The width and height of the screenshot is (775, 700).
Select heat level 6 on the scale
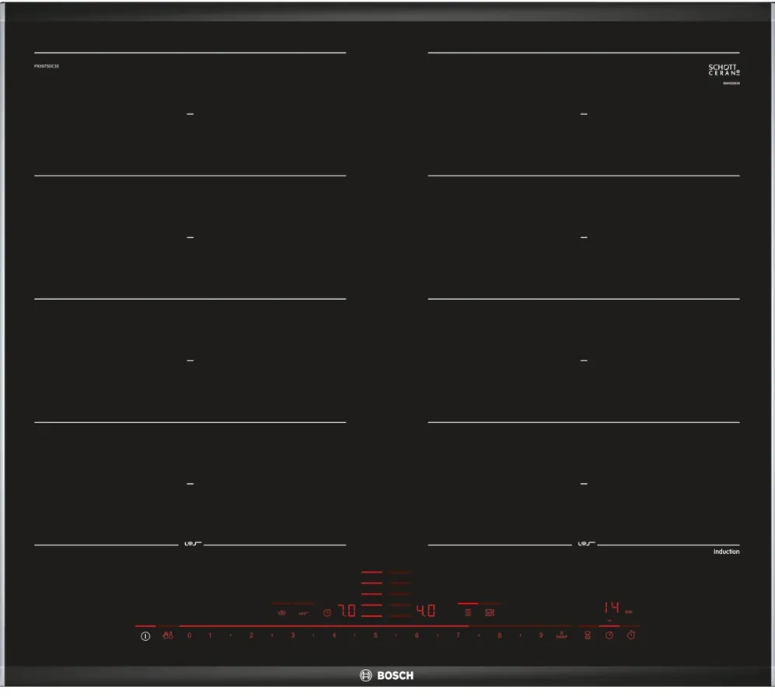[417, 636]
